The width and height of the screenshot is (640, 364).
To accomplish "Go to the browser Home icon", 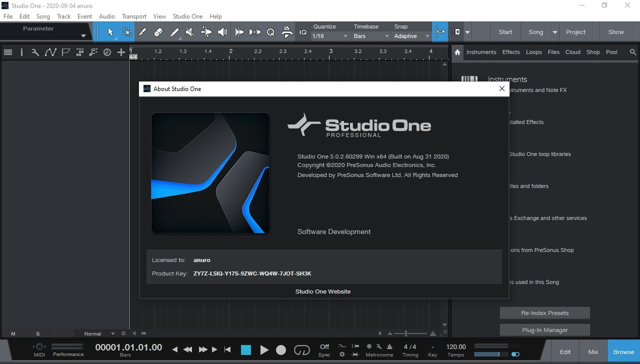I will 457,52.
